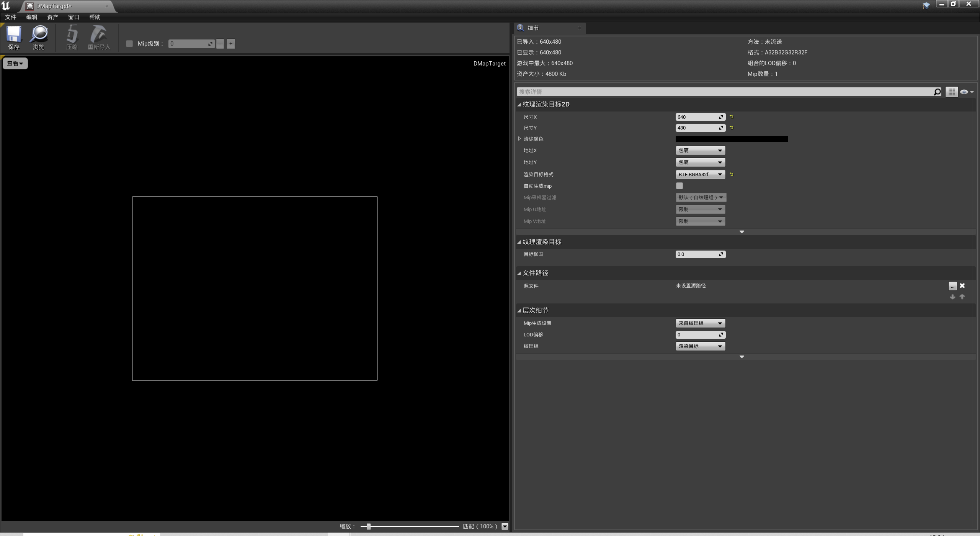Open the 渲染目标格式 RTF RGBA32f dropdown
The width and height of the screenshot is (980, 536).
click(700, 174)
